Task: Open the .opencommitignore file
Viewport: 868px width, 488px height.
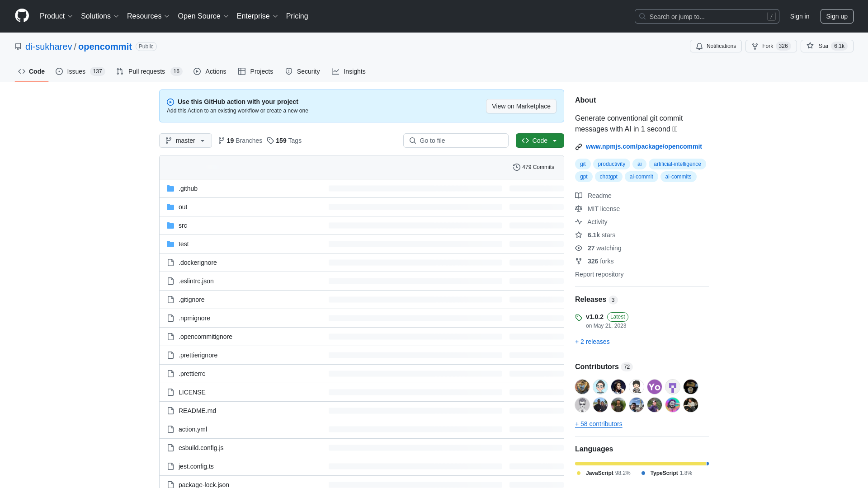Action: pyautogui.click(x=205, y=337)
